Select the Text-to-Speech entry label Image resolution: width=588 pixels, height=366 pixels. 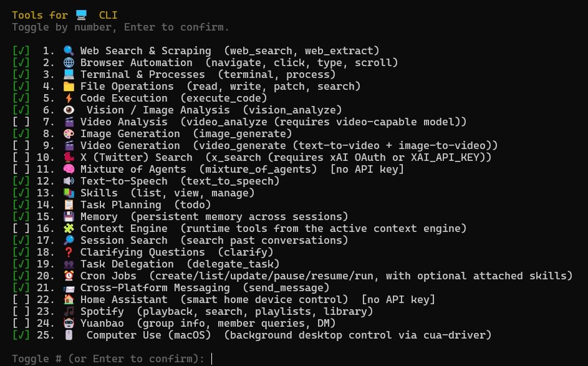pyautogui.click(x=123, y=181)
